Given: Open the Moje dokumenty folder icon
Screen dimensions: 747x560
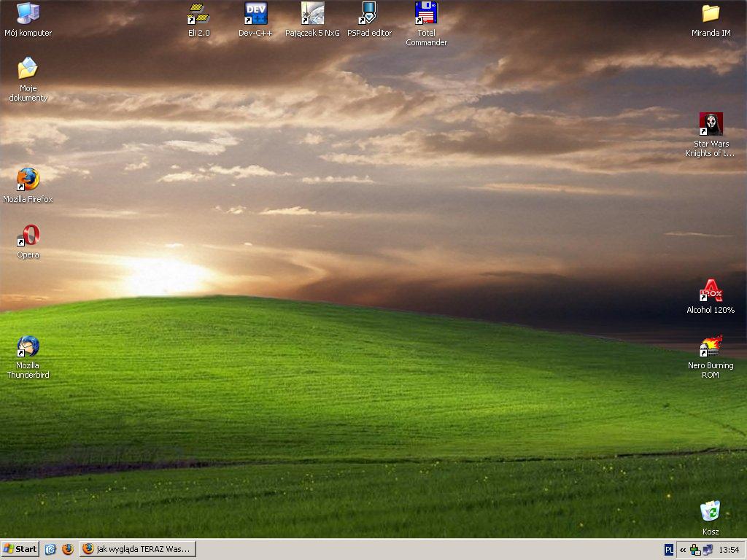Looking at the screenshot, I should [x=28, y=79].
